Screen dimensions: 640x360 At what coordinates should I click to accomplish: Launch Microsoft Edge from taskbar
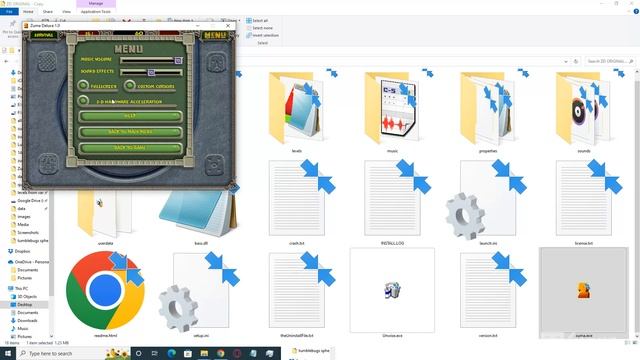tap(171, 353)
